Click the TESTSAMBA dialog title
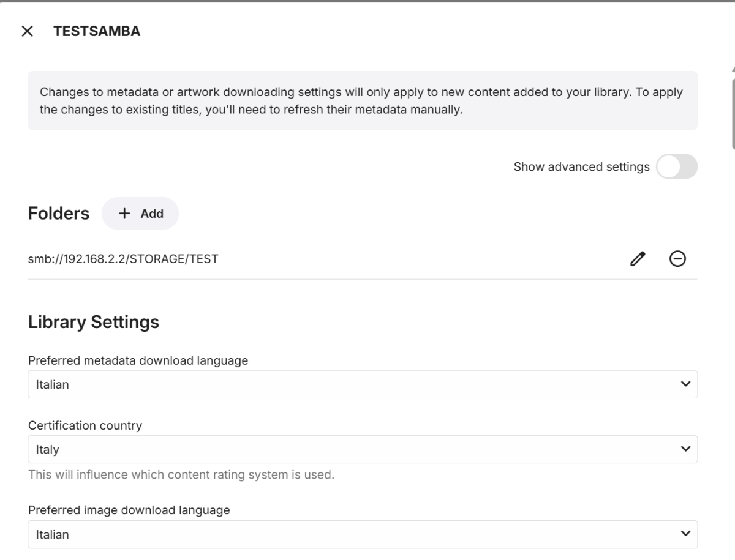 coord(97,31)
